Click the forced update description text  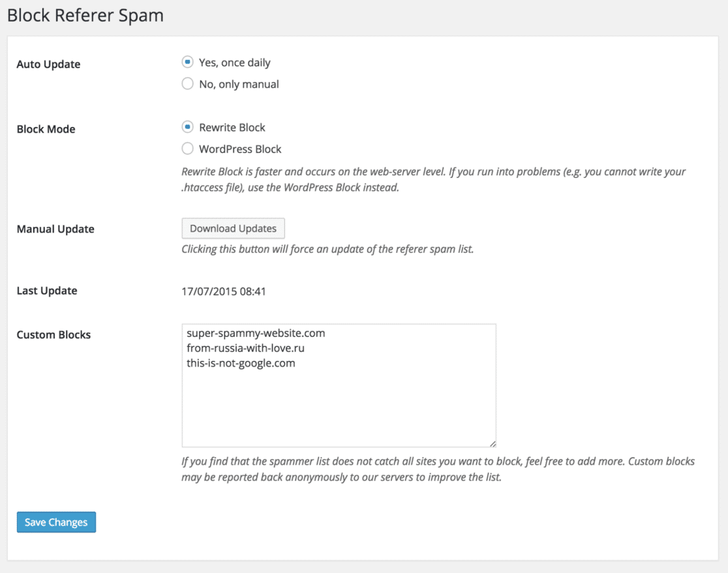(327, 249)
